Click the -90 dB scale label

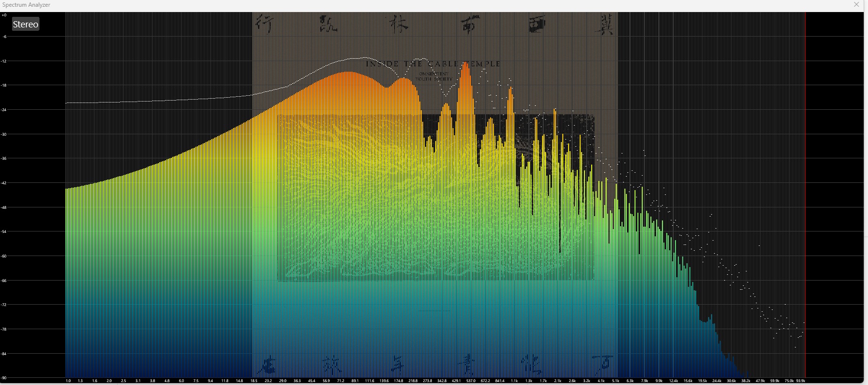tap(4, 378)
